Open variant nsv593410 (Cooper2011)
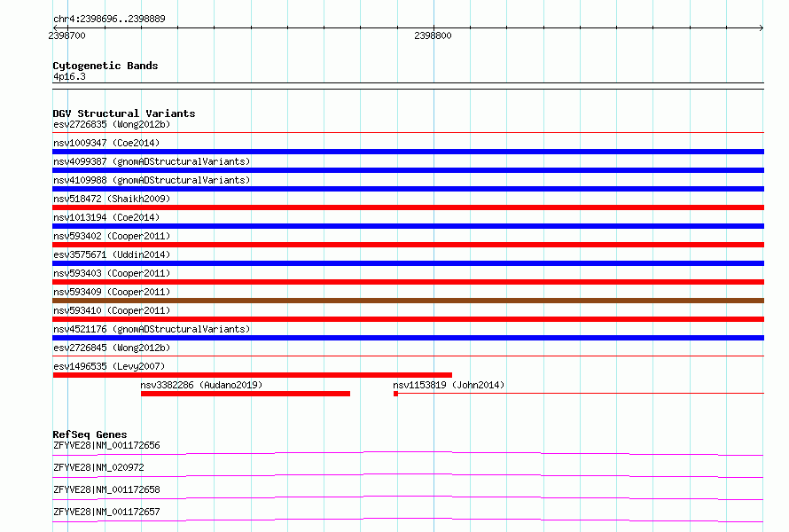 point(112,310)
